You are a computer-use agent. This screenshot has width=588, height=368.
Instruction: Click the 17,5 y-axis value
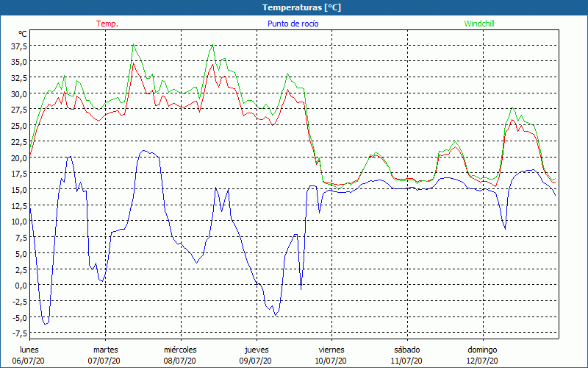click(19, 174)
